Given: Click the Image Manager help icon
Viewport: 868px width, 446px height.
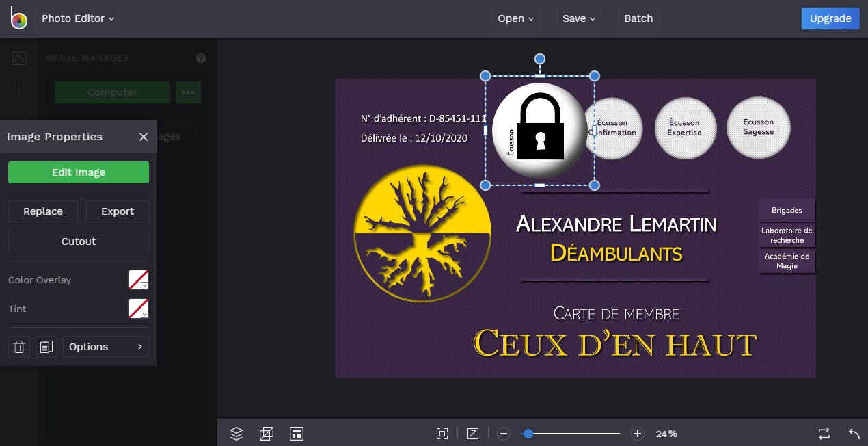Looking at the screenshot, I should 201,58.
